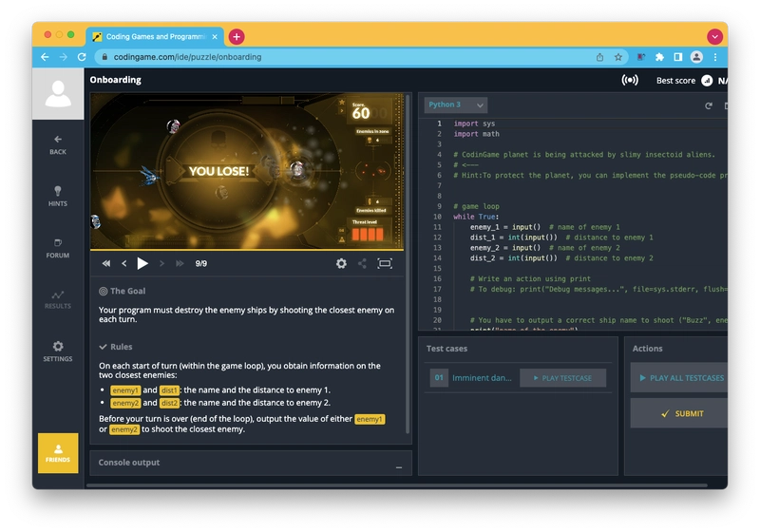This screenshot has width=760, height=532.
Task: Toggle browser side panel icon
Action: point(677,57)
